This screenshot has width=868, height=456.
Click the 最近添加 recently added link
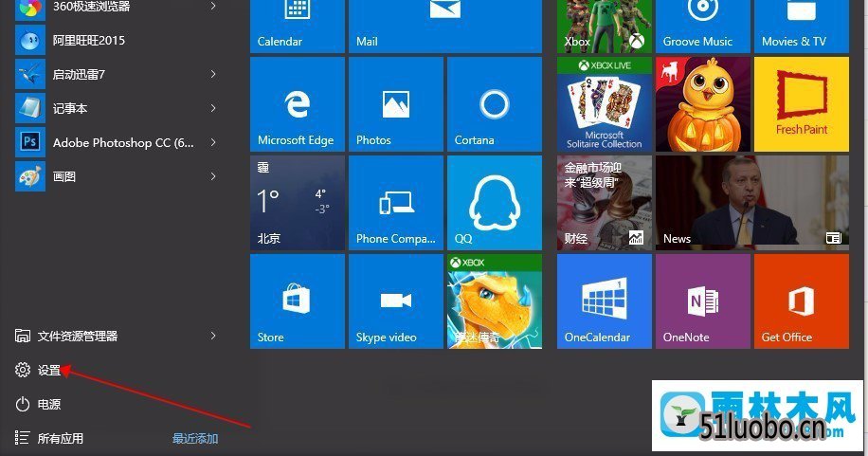[x=195, y=438]
